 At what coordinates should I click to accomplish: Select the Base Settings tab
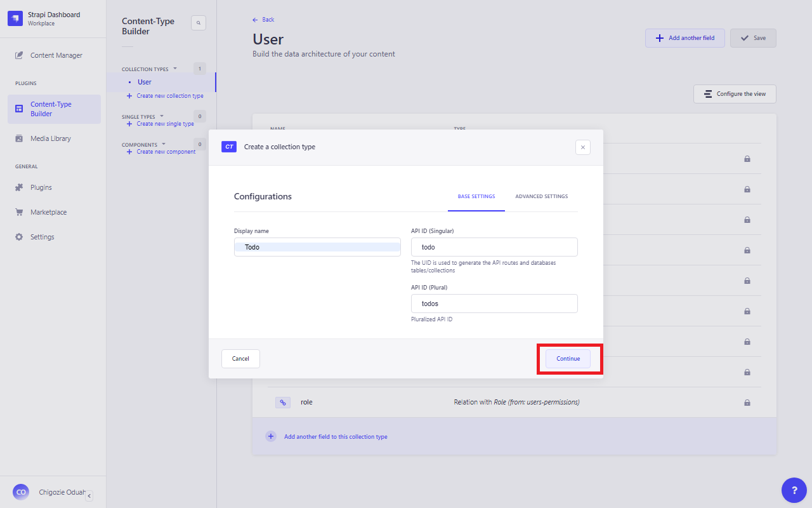(x=476, y=196)
